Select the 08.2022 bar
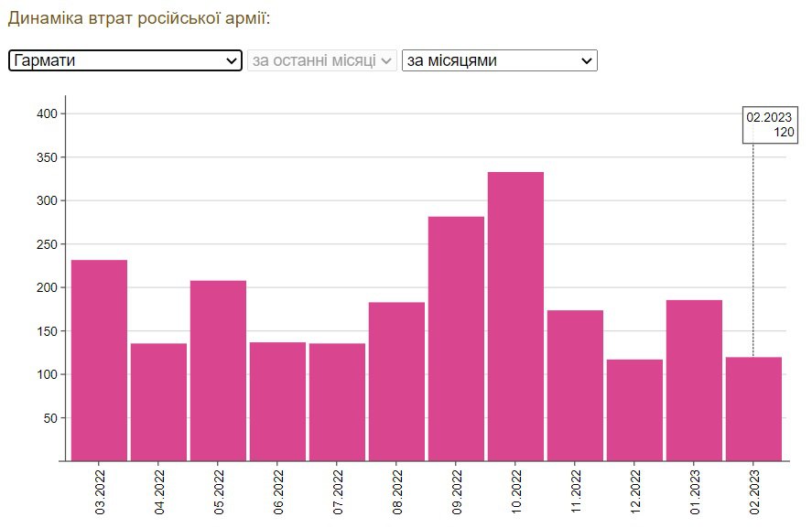This screenshot has height=528, width=812. click(396, 382)
